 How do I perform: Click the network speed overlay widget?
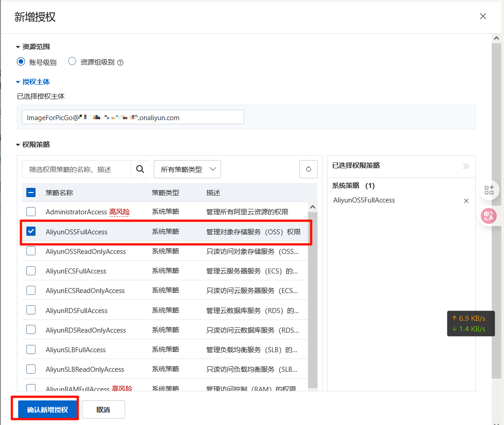point(471,324)
